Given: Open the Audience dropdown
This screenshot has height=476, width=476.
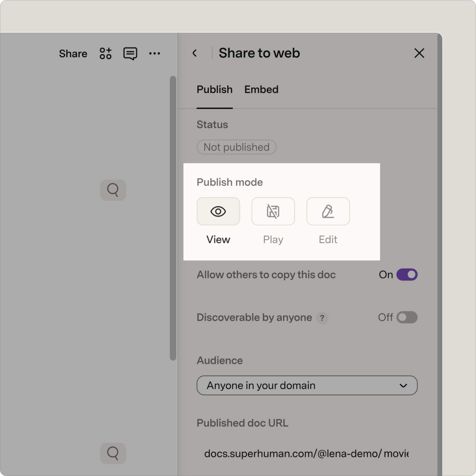Looking at the screenshot, I should pyautogui.click(x=307, y=385).
